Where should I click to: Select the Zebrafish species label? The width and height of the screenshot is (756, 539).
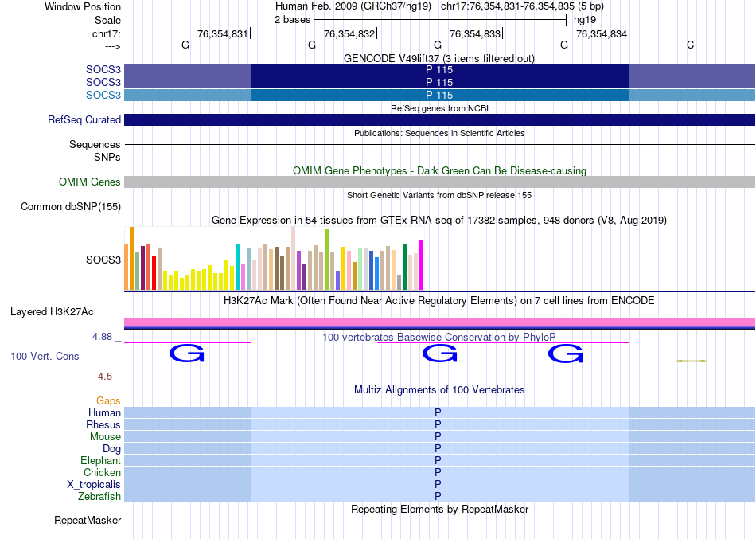pos(99,496)
